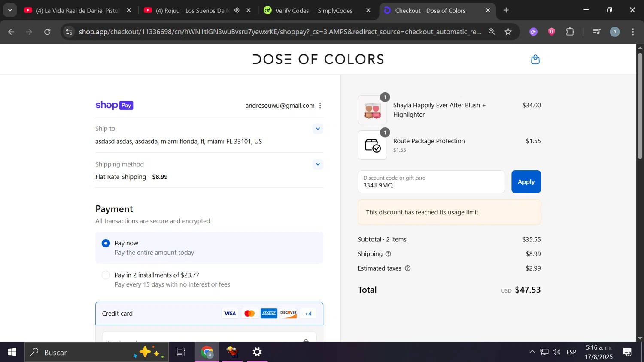
Task: Select Pay in 2 installments option
Action: [x=106, y=275]
